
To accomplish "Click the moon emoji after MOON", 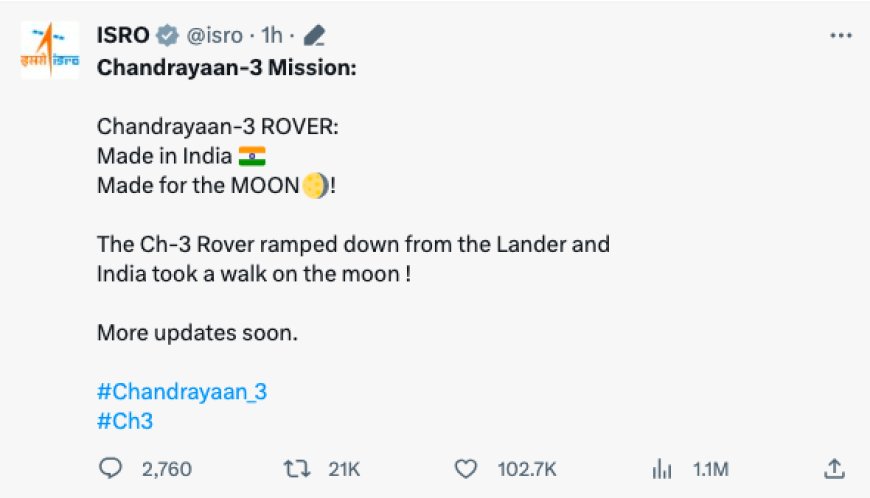I will click(316, 185).
